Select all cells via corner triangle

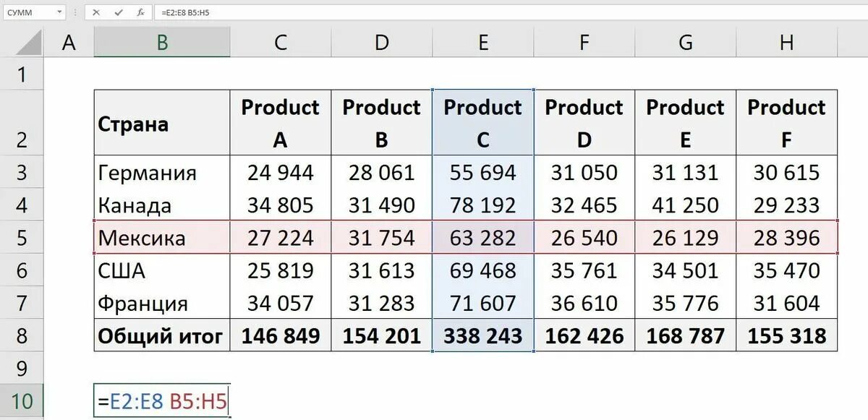point(29,43)
